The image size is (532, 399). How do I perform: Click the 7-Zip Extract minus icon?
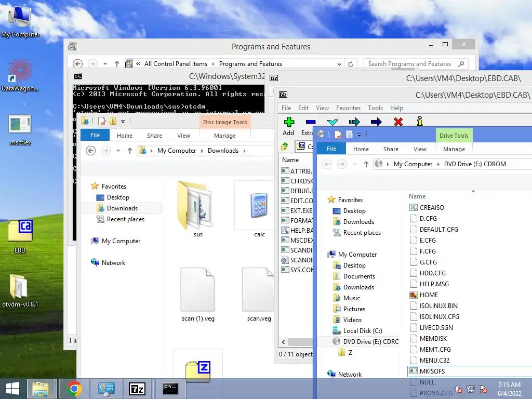(x=311, y=122)
